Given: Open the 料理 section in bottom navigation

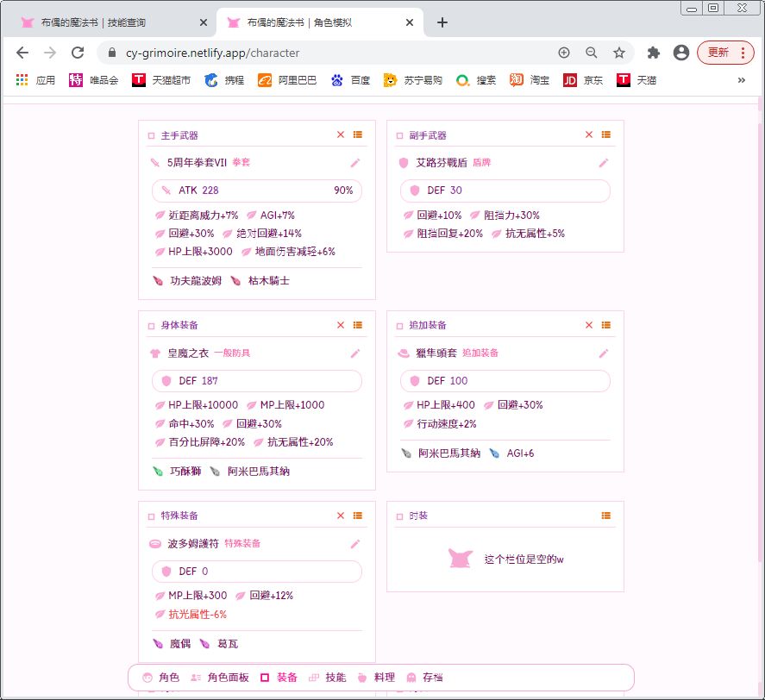Looking at the screenshot, I should click(x=376, y=678).
